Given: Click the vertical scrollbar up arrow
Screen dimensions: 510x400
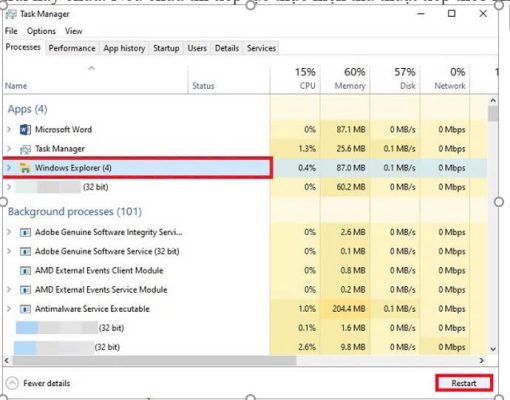Looking at the screenshot, I should click(493, 100).
